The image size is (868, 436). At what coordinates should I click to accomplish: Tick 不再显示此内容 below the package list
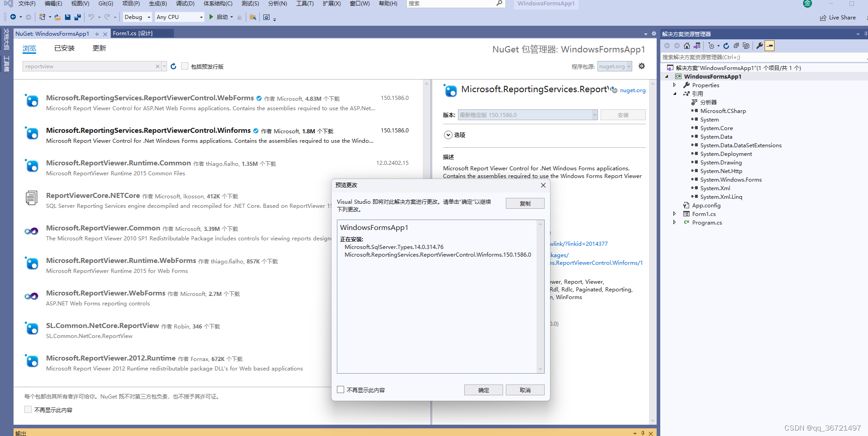[x=28, y=409]
